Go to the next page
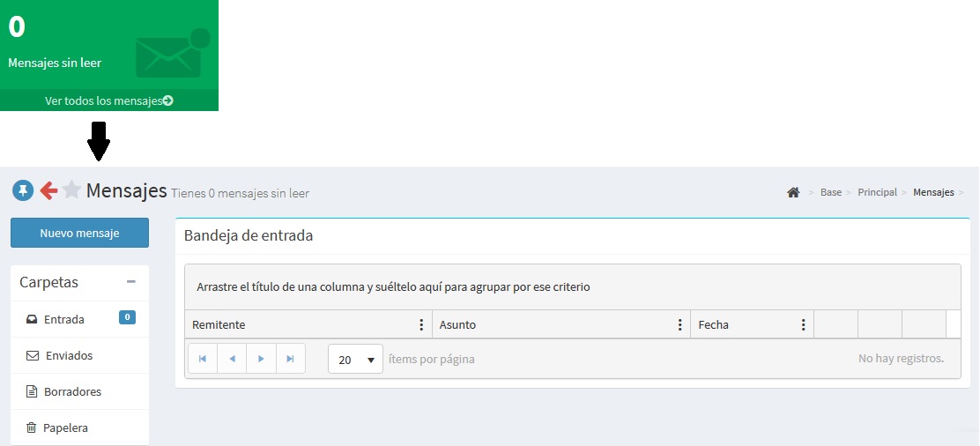This screenshot has height=446, width=980. (261, 359)
